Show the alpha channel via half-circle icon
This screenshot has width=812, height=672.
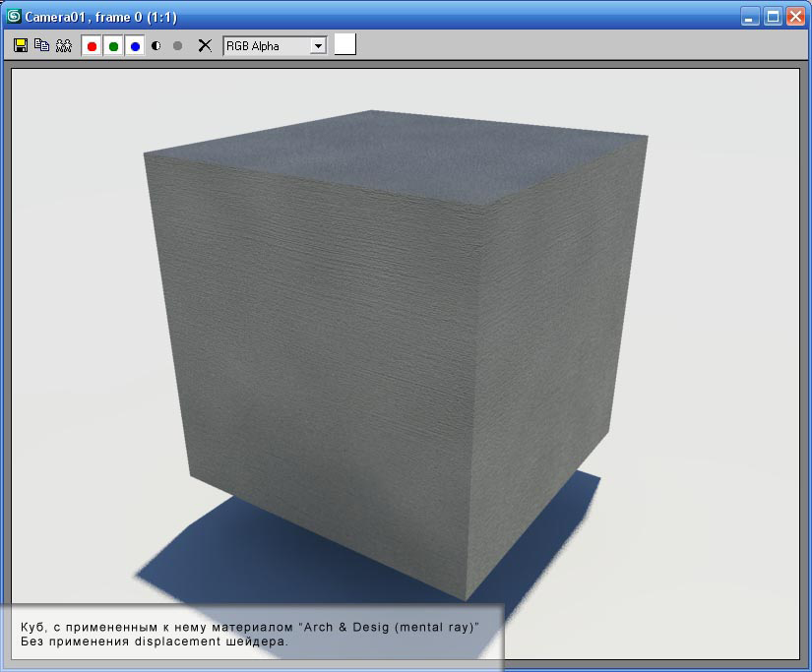point(156,46)
